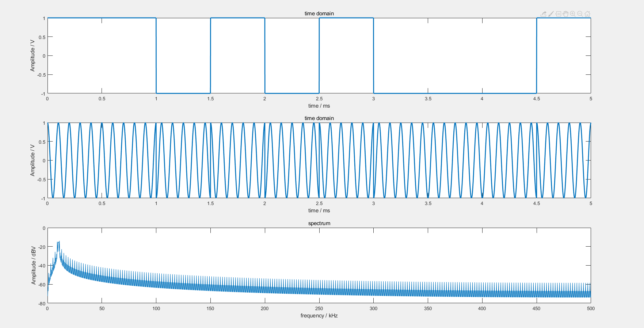Screen dimensions: 644x328
Task: Click square wave falling edge at 1 ms
Action: [x=156, y=55]
